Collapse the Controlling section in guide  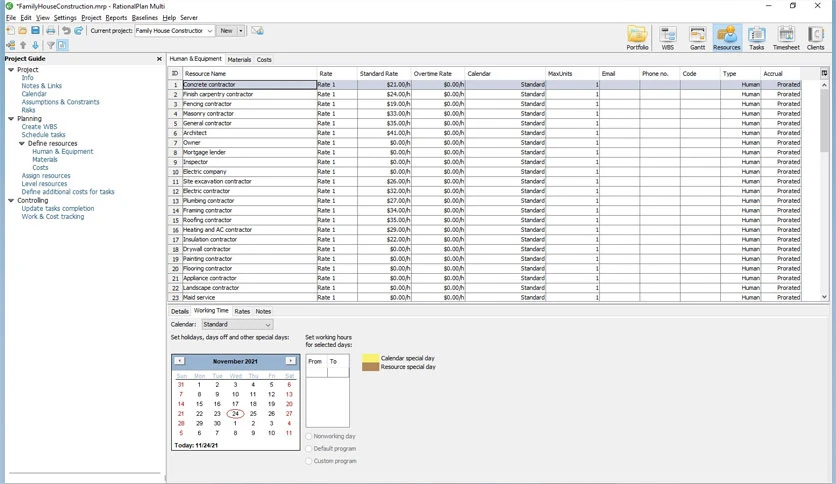click(11, 200)
